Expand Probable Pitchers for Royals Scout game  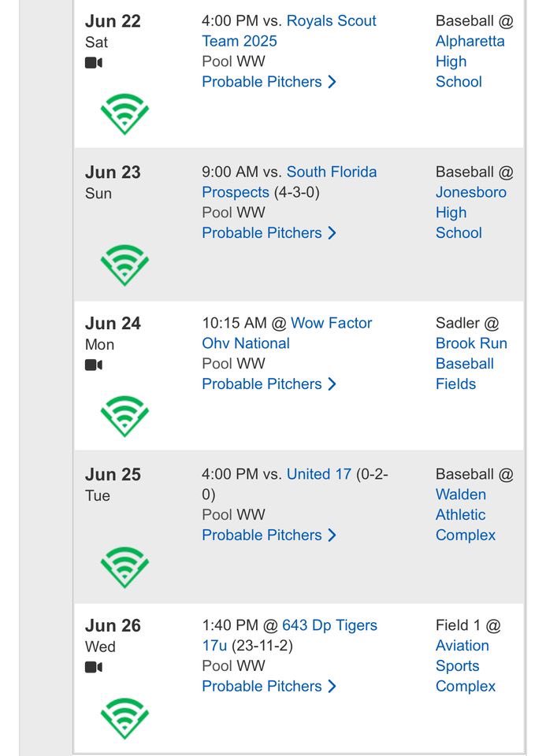point(269,82)
